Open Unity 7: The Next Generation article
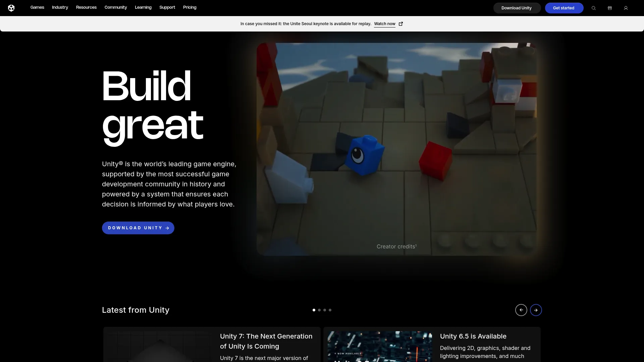The image size is (644, 362). click(266, 341)
